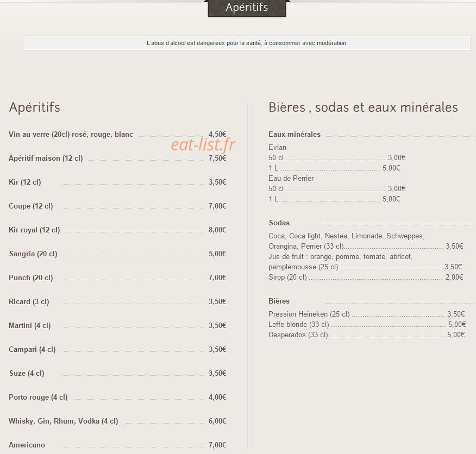Select the 'Porto rouge (4 cl)' row
The width and height of the screenshot is (476, 454).
pos(117,398)
